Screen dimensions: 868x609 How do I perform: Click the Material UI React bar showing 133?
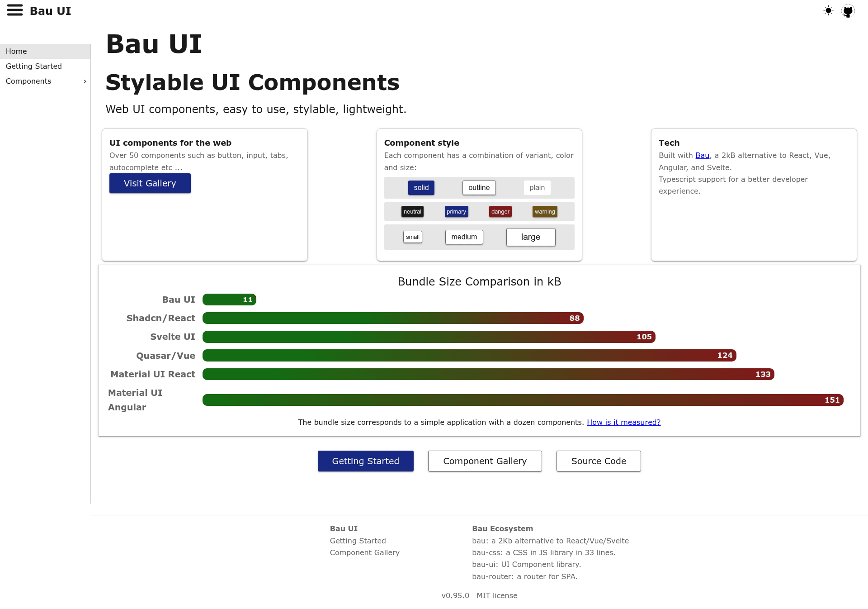(488, 374)
